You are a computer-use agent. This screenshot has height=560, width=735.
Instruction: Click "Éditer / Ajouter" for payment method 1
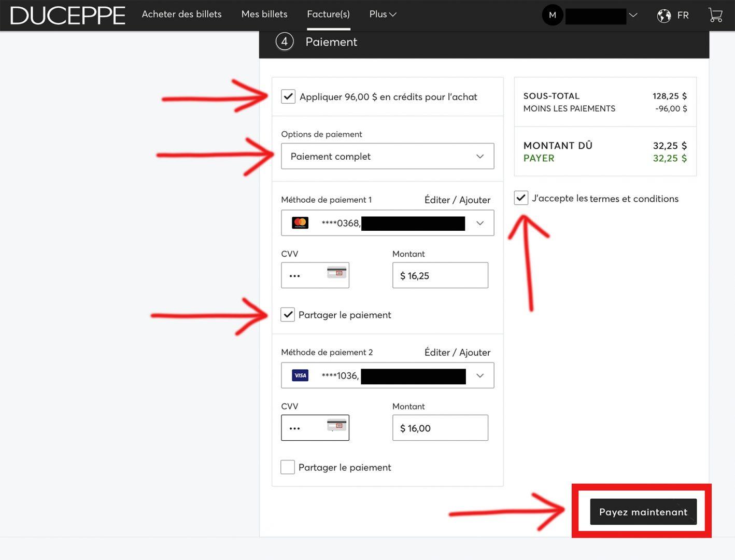point(457,200)
